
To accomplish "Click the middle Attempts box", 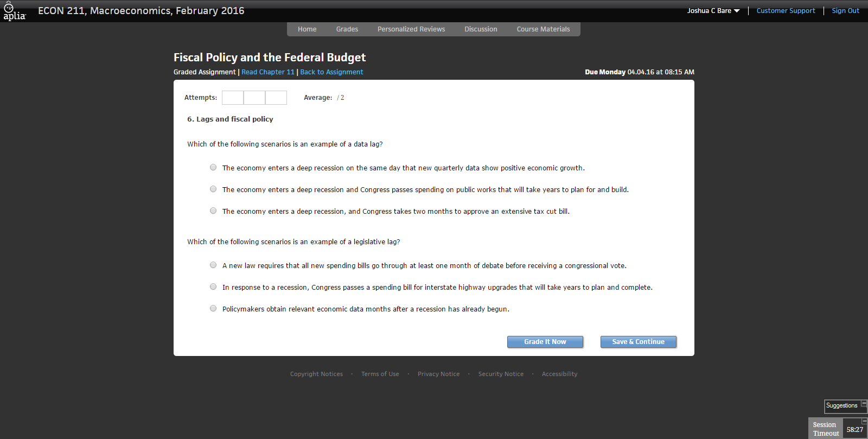I will click(x=254, y=98).
